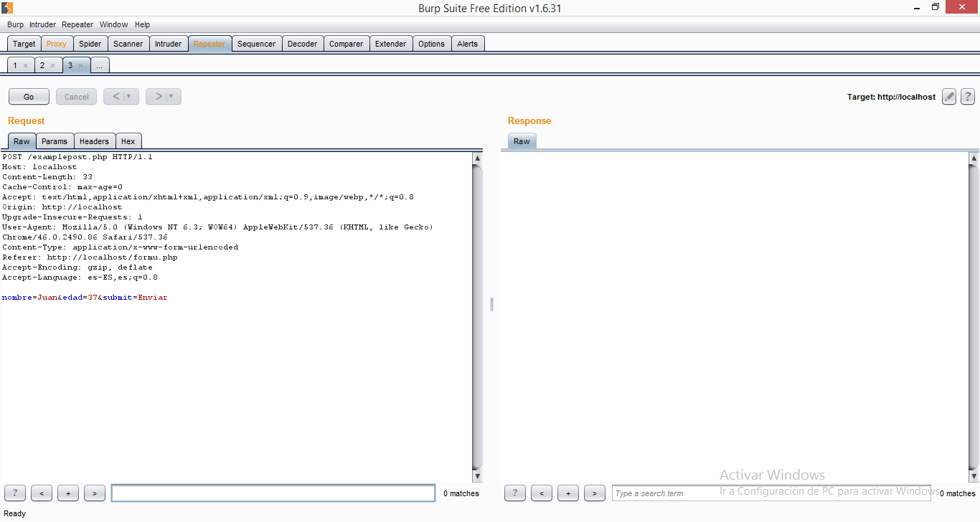The image size is (980, 522).
Task: Select Repeater sub-tab 1
Action: pyautogui.click(x=15, y=65)
